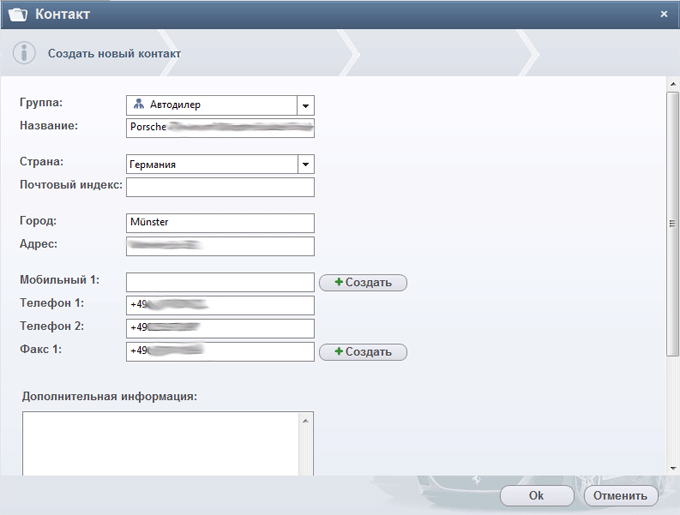Screen dimensions: 680x515
Task: Click the 'Дополнительная информация:' label
Action: point(109,396)
